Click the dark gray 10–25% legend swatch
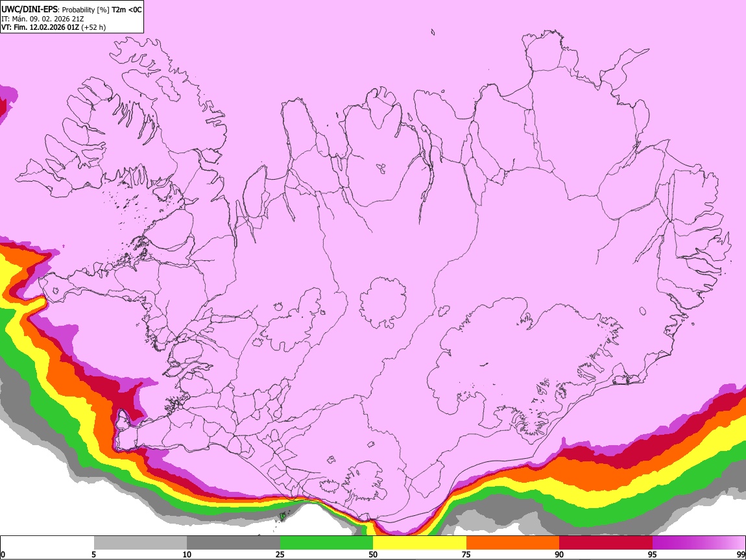Screen dimensions: 746x560 coord(234,543)
